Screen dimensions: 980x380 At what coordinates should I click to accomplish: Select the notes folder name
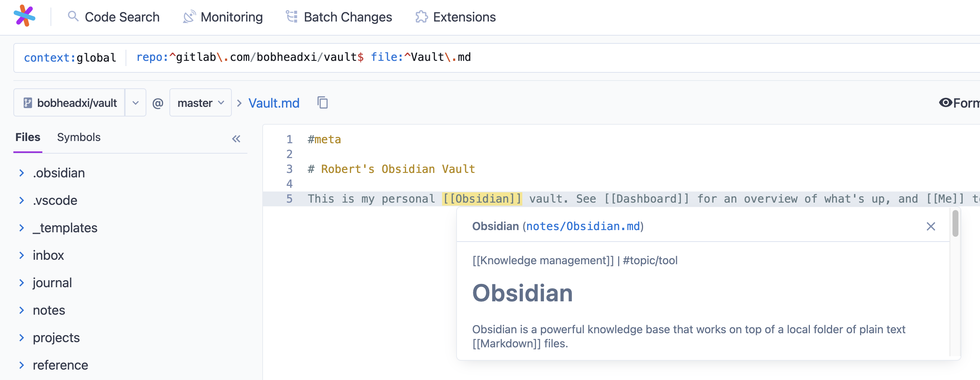pyautogui.click(x=49, y=310)
